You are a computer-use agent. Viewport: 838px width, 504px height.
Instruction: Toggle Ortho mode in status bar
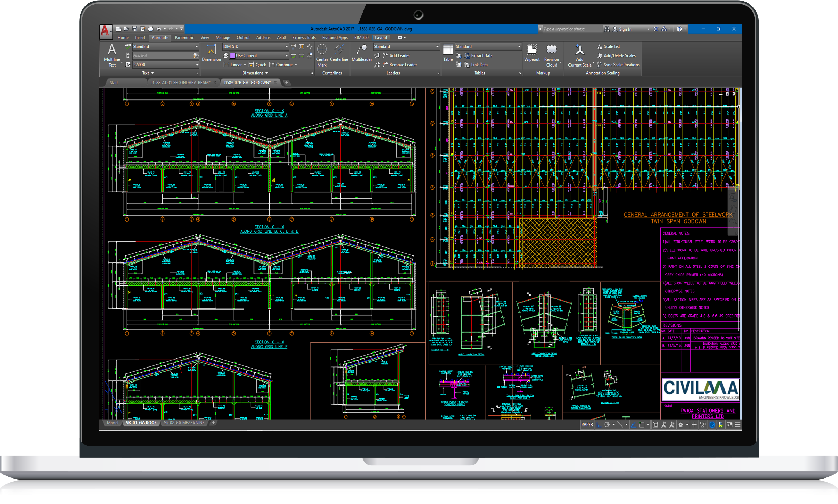pyautogui.click(x=599, y=425)
